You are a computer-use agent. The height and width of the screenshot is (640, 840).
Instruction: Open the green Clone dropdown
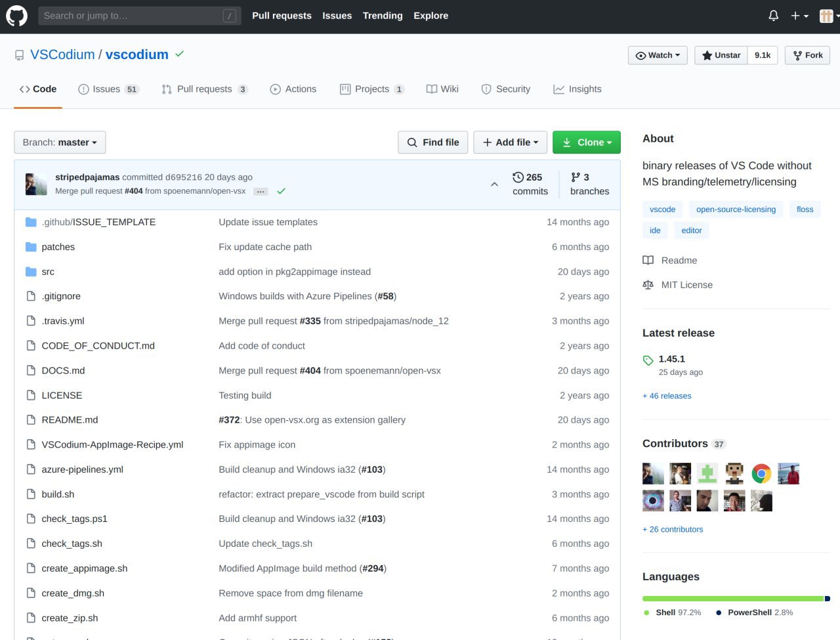(587, 142)
